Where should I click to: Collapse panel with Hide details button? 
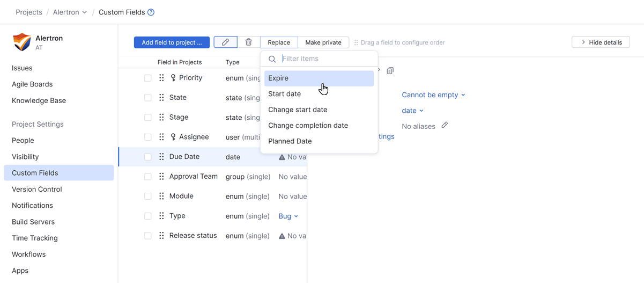coord(601,42)
